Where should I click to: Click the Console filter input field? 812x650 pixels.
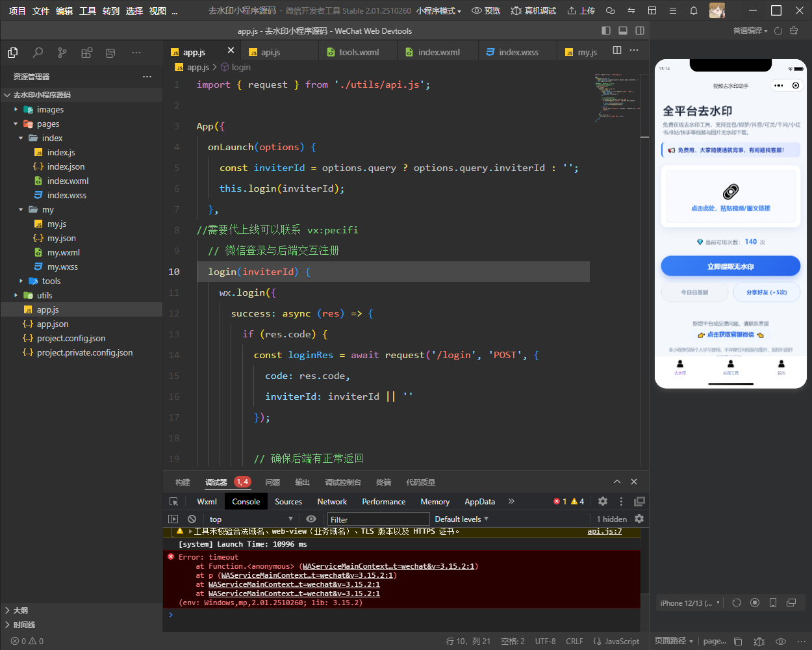[x=378, y=519]
